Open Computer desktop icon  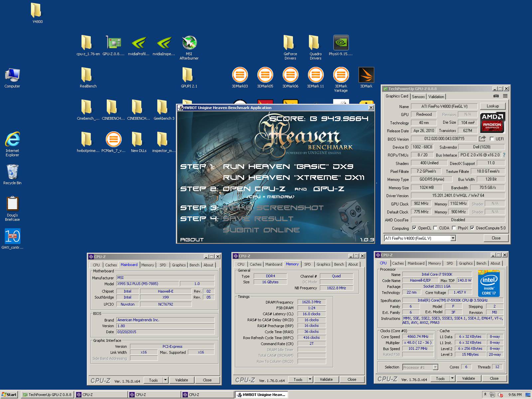point(12,77)
